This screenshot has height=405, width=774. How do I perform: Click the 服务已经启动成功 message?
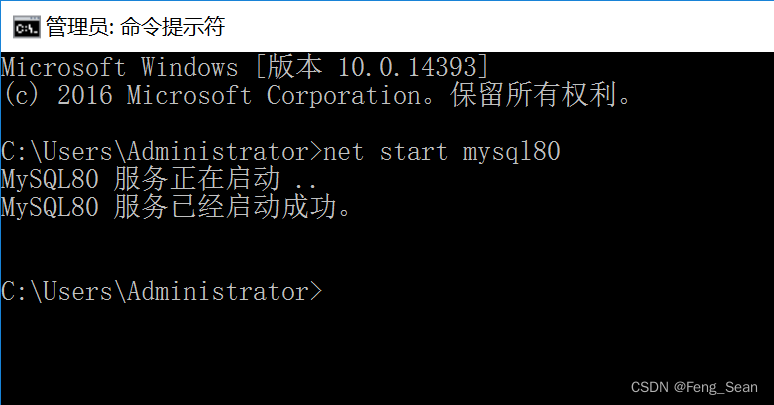click(x=225, y=207)
